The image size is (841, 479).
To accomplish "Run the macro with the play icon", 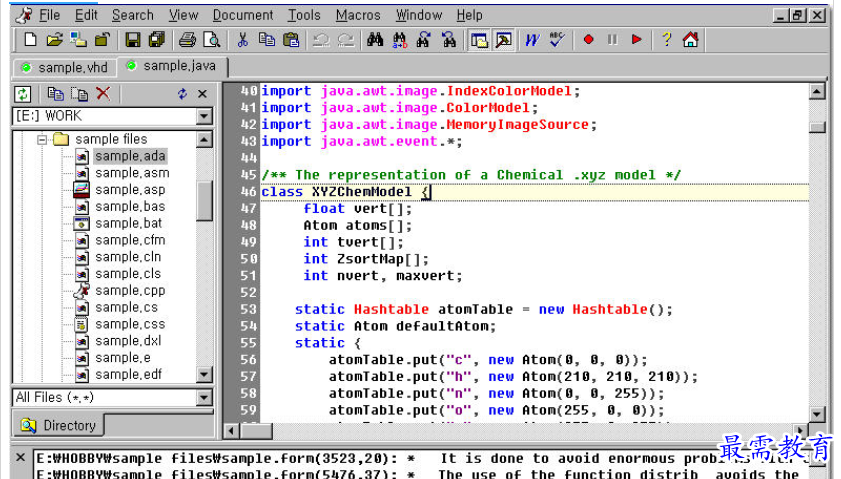I will (636, 40).
